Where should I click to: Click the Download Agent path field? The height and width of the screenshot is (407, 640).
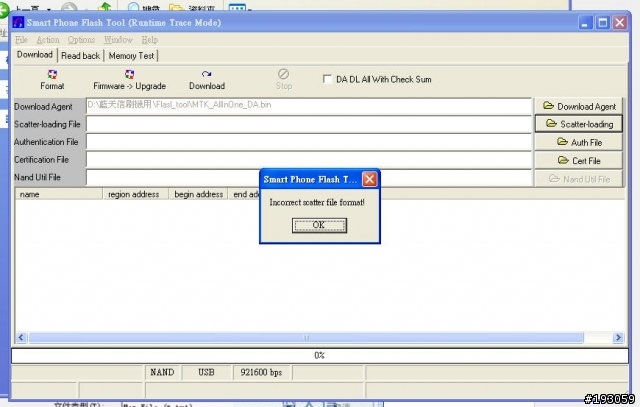[309, 106]
